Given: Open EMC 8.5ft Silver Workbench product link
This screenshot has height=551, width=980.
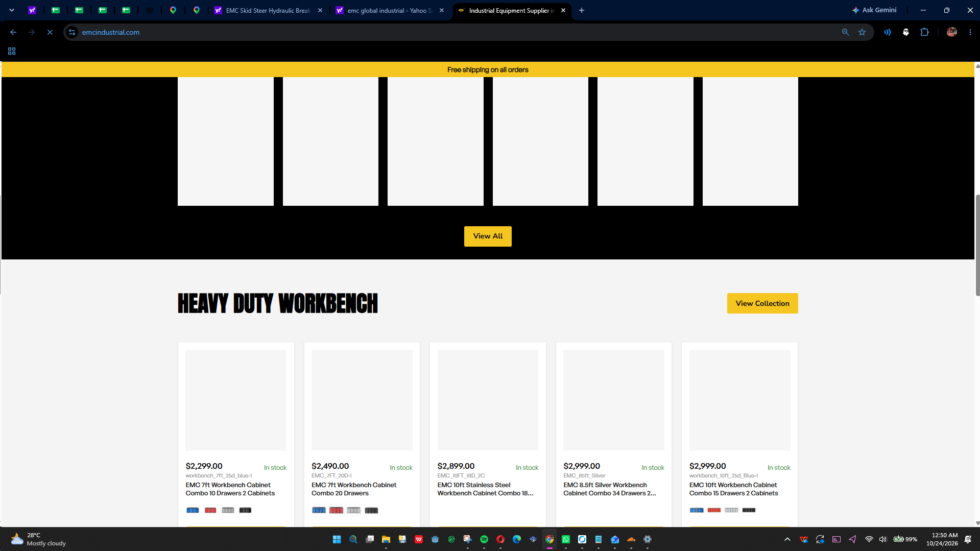Looking at the screenshot, I should (610, 489).
